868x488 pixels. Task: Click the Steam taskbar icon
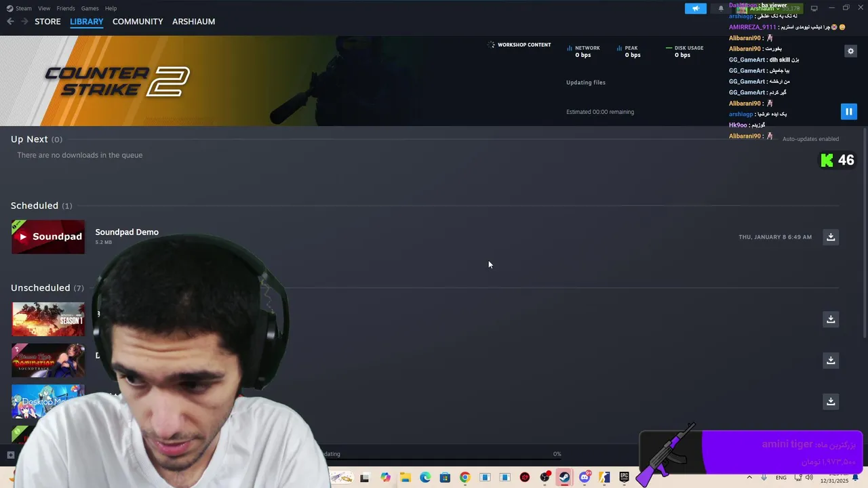coord(564,478)
